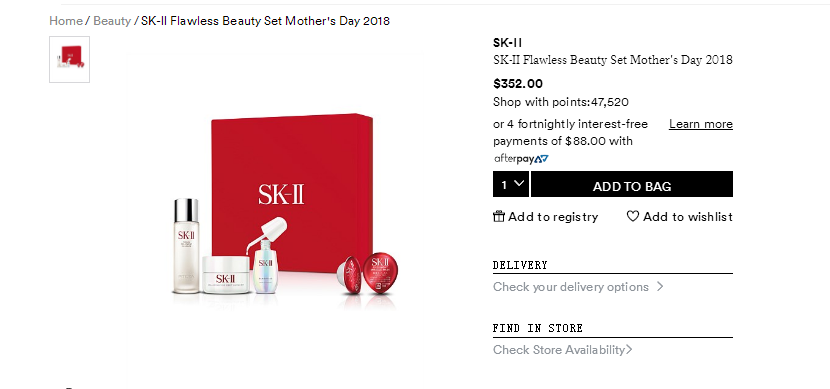The height and width of the screenshot is (389, 830).
Task: Click the Afterpay logo
Action: 521,158
